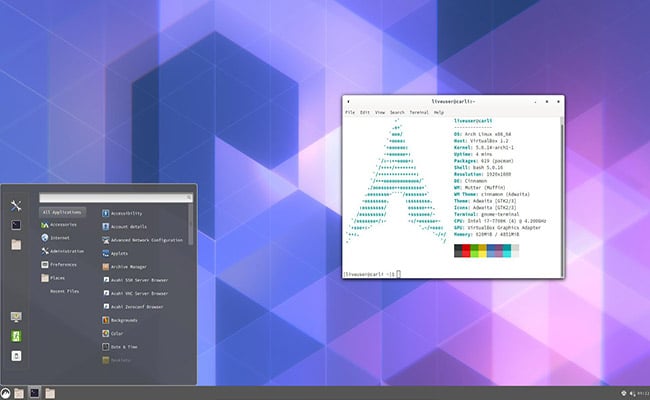Click the cyan color block in neofetch output
This screenshot has height=400, width=650.
[507, 250]
